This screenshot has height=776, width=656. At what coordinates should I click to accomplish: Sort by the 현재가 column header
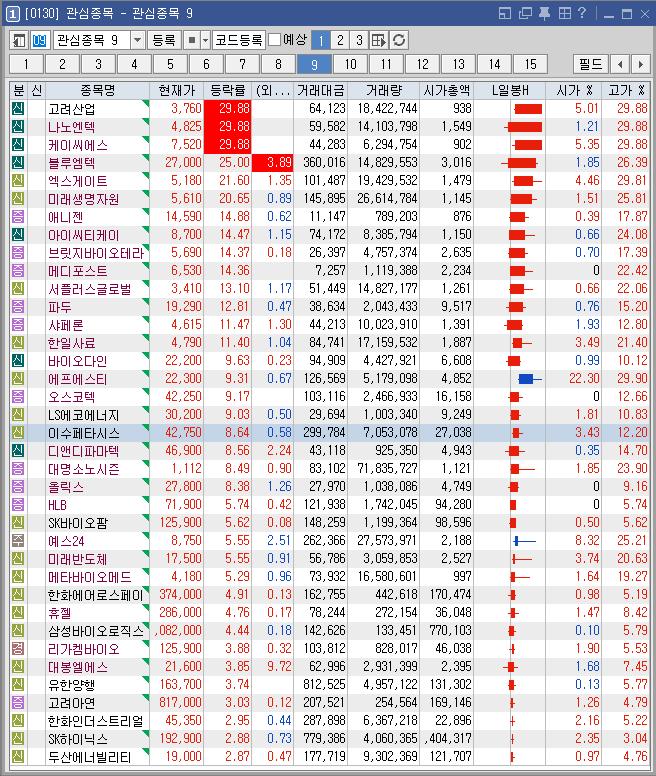[177, 91]
